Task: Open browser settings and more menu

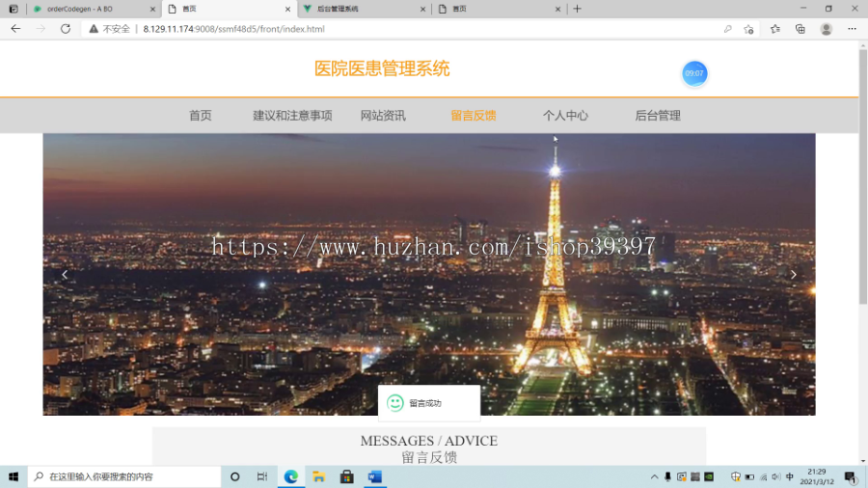Action: coord(852,29)
